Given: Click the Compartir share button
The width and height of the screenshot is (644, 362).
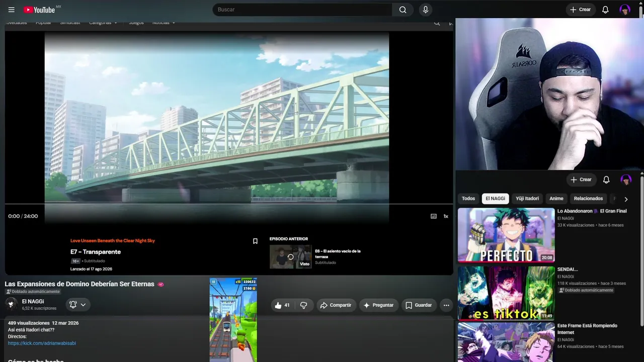Looking at the screenshot, I should [x=336, y=305].
